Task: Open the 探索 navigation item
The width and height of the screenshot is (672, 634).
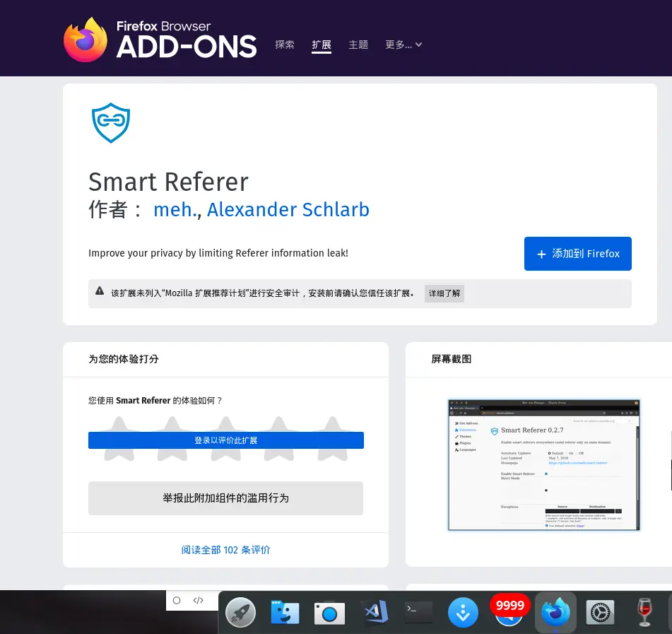Action: (285, 45)
